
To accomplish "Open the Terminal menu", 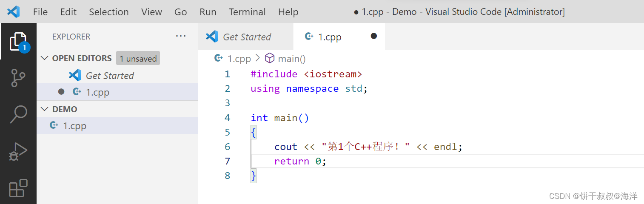I will coord(247,12).
